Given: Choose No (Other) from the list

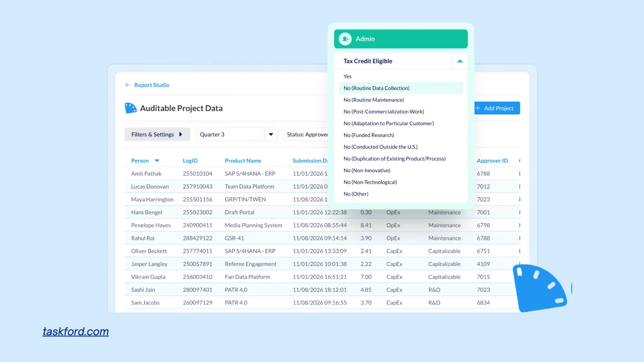Looking at the screenshot, I should [x=356, y=194].
